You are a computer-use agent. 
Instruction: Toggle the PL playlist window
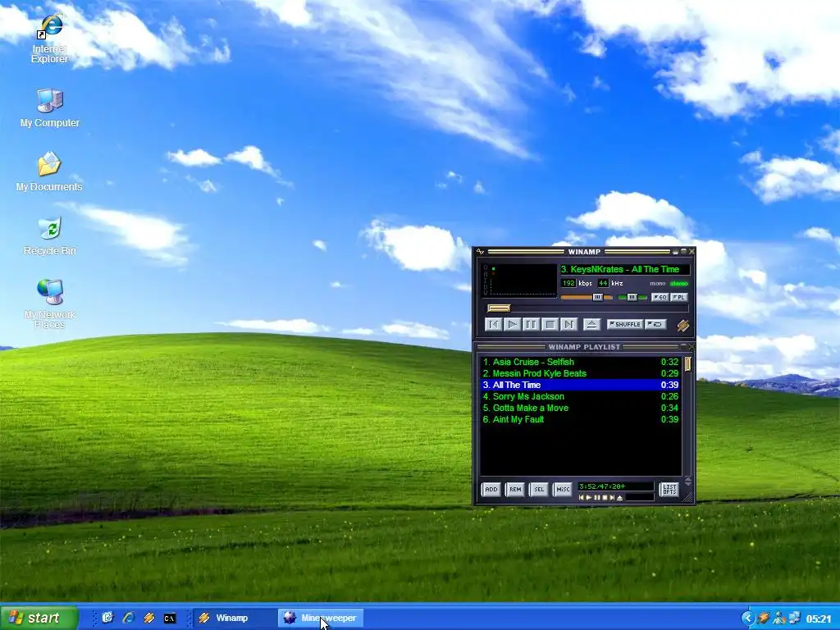[x=678, y=297]
